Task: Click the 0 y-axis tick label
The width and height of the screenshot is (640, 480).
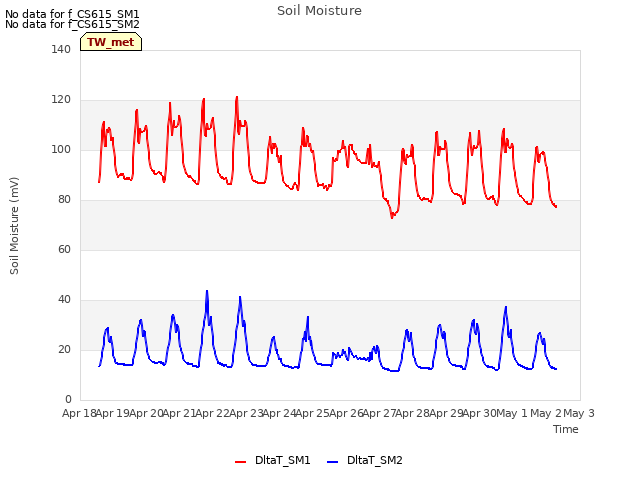Action: point(68,399)
